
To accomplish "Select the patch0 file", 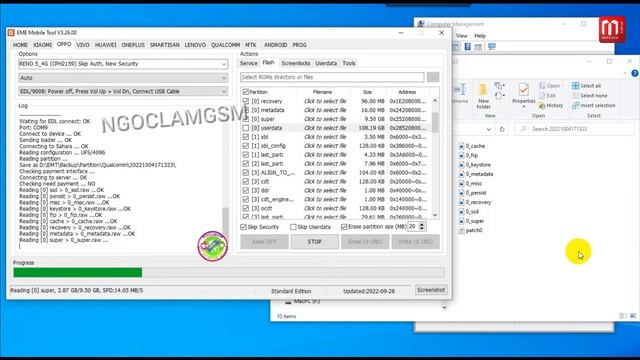I will coord(470,230).
